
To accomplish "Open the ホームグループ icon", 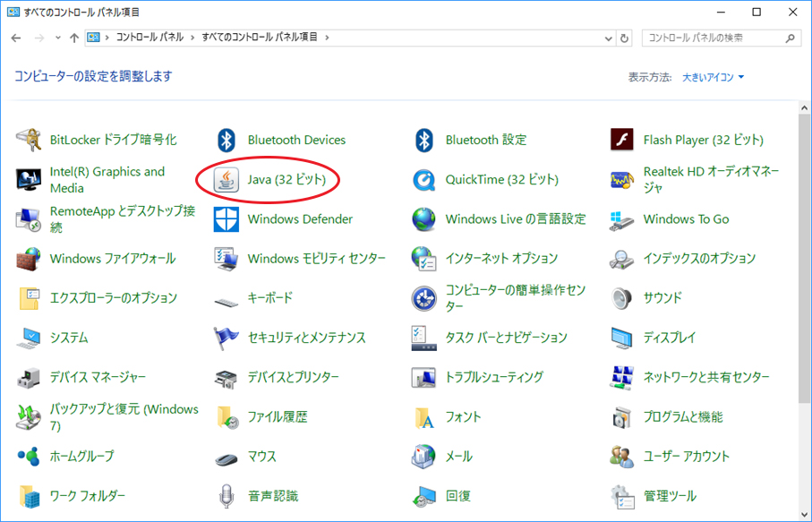I will pyautogui.click(x=29, y=457).
